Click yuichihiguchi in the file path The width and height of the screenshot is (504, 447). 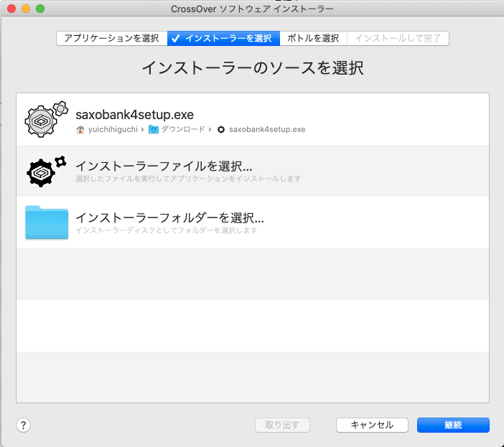click(x=113, y=129)
